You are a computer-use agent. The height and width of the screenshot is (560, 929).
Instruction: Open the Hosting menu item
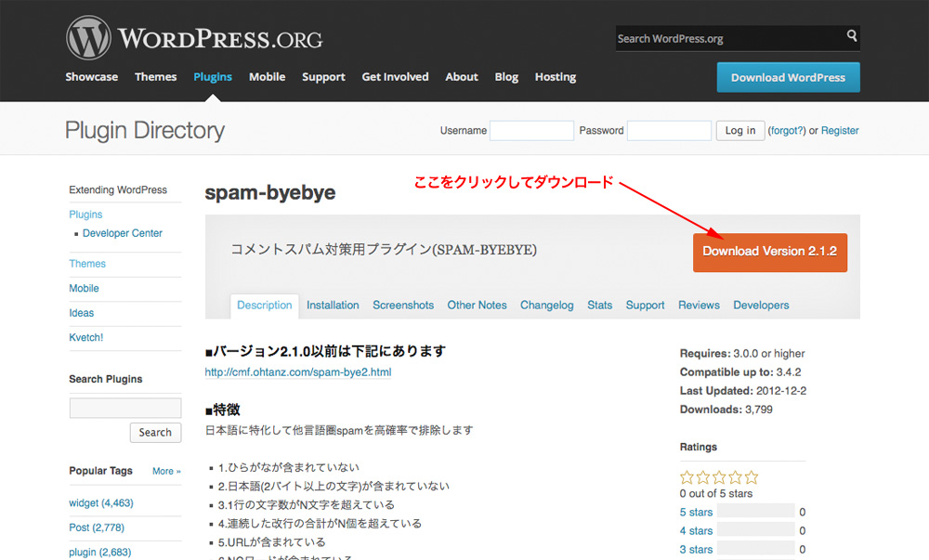pyautogui.click(x=556, y=77)
